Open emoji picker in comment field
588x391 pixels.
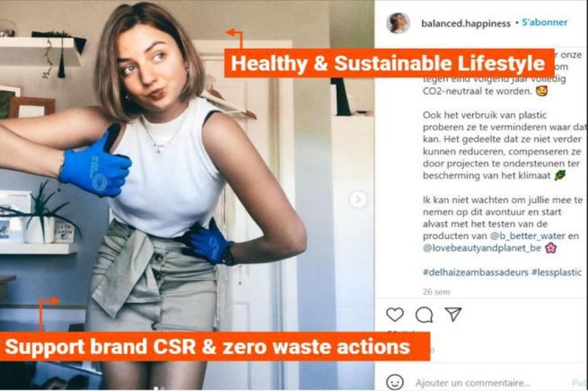395,382
